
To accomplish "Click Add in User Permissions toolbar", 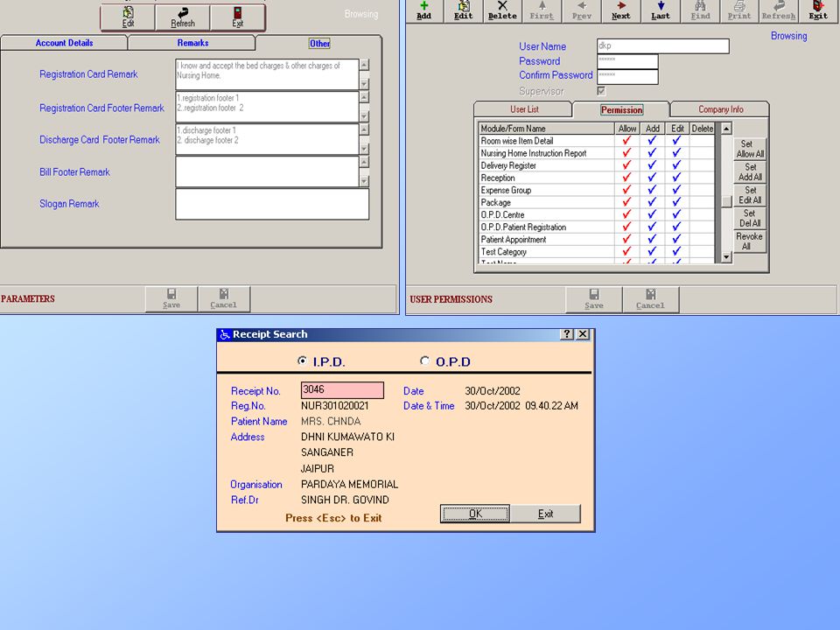I will click(x=423, y=10).
